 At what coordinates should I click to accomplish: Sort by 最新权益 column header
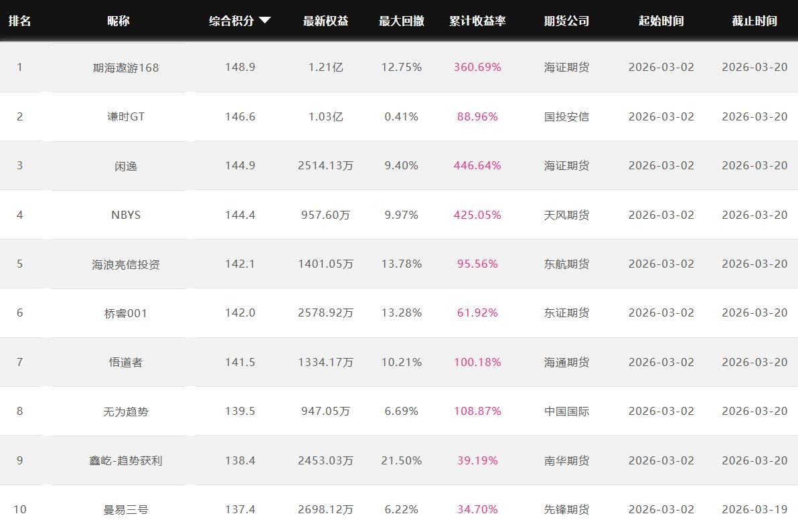click(325, 21)
